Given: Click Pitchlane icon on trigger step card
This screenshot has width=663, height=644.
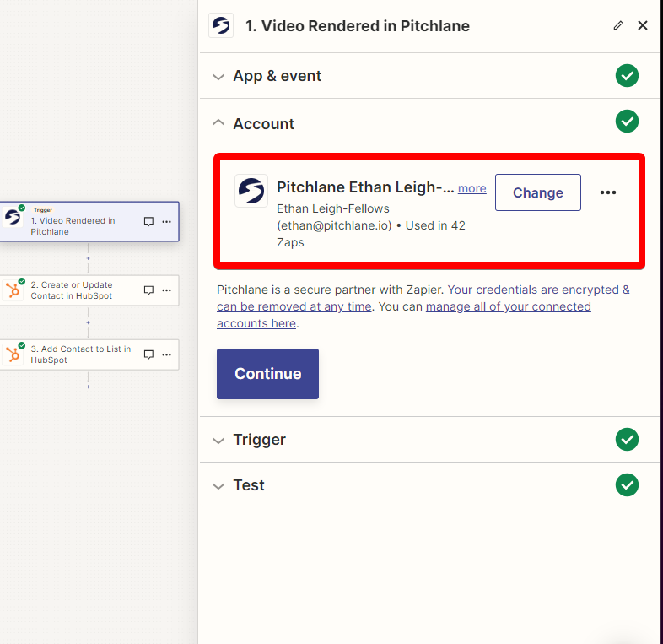Looking at the screenshot, I should pyautogui.click(x=13, y=217).
